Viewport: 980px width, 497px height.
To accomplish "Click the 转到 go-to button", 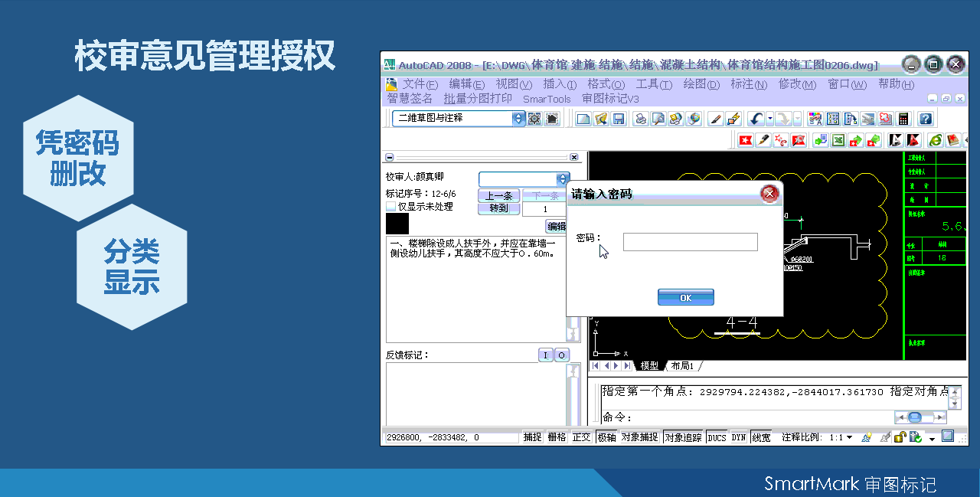I will [x=498, y=208].
